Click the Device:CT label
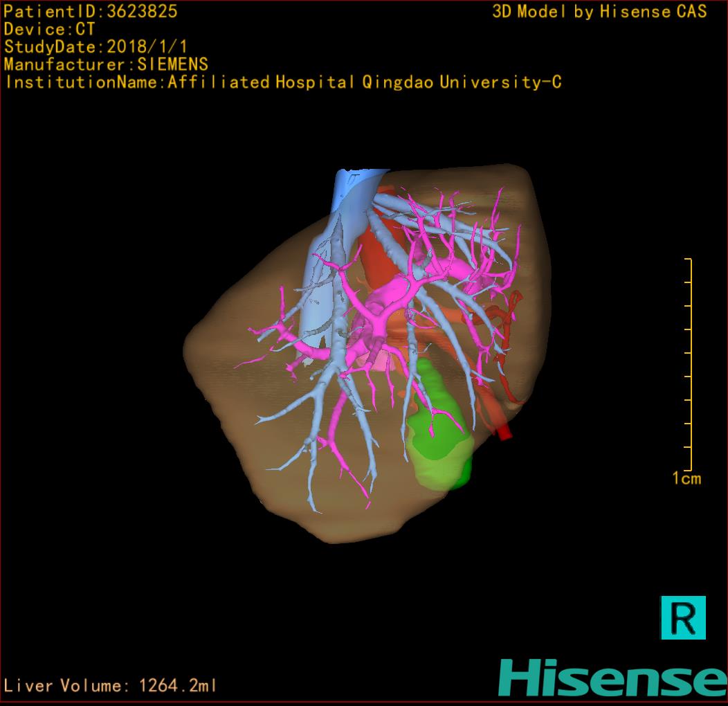The image size is (728, 706). point(49,29)
